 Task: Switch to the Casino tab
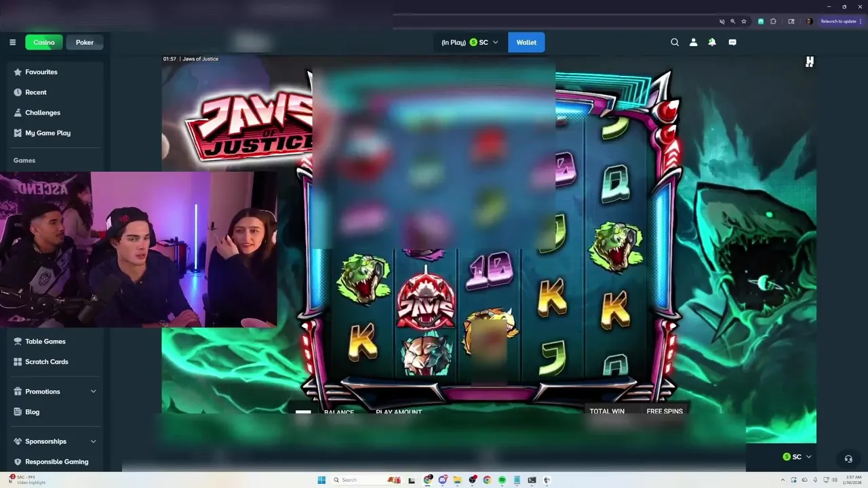[x=44, y=42]
